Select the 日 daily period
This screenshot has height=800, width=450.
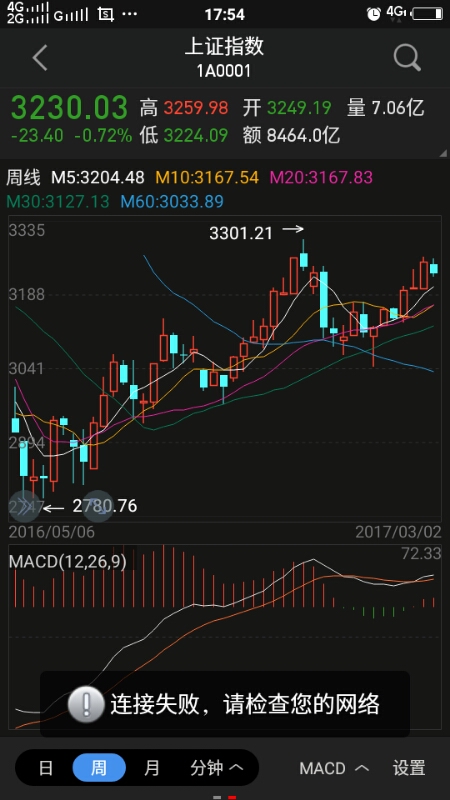point(46,768)
